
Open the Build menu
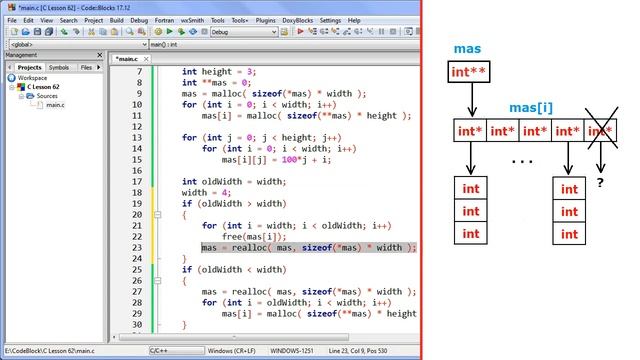(116, 20)
